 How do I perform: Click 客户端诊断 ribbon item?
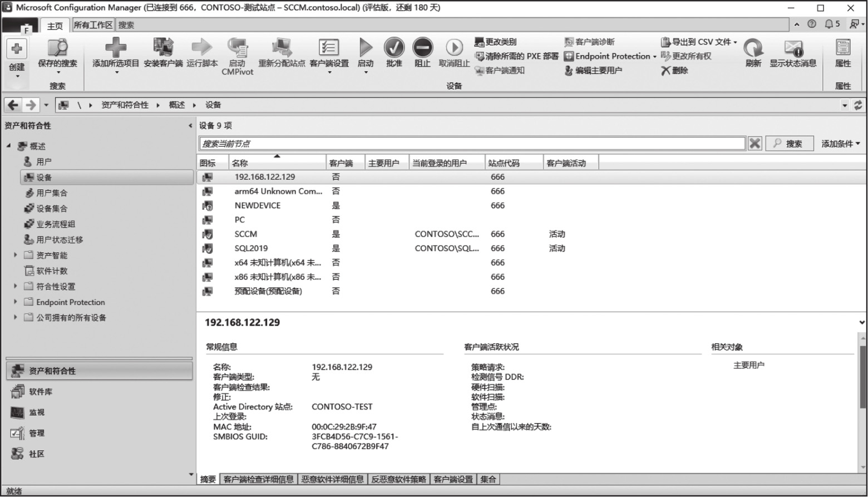click(589, 42)
